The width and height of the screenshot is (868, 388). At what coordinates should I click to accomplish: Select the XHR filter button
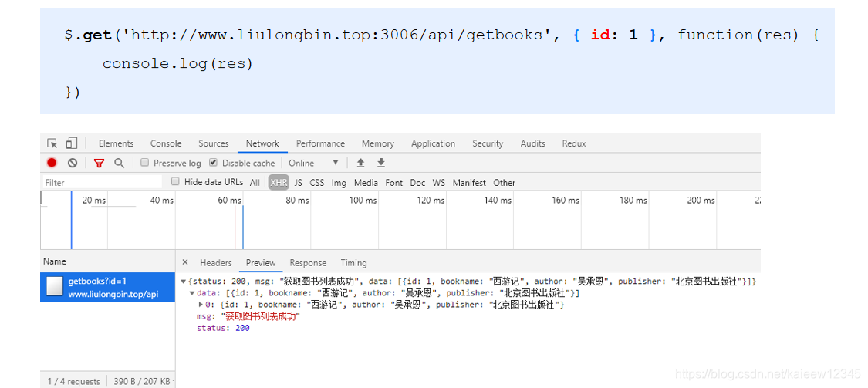279,183
